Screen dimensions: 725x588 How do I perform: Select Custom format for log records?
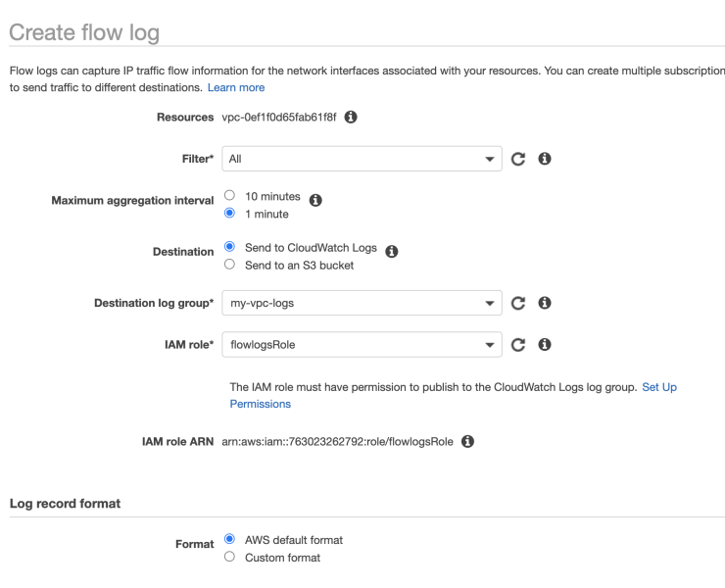click(229, 557)
